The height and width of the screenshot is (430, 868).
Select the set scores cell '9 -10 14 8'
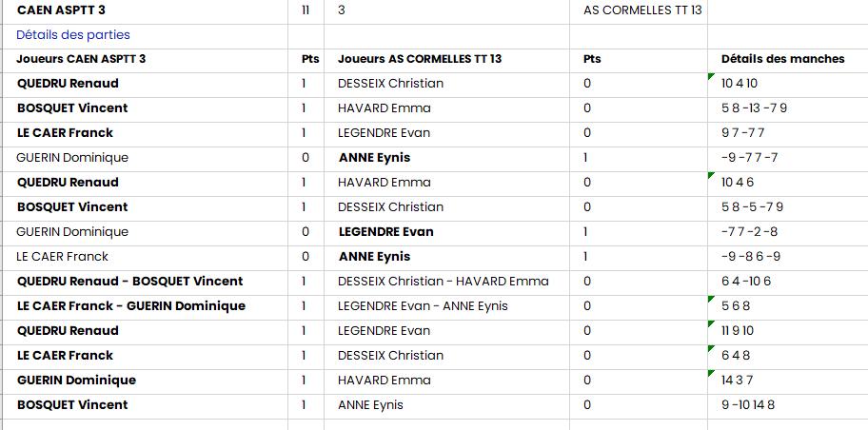coord(748,405)
